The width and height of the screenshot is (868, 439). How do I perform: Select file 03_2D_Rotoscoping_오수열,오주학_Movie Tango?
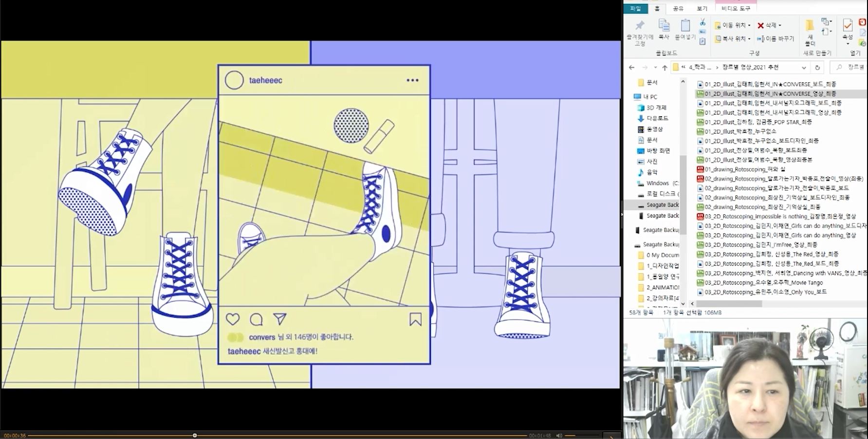click(x=759, y=283)
